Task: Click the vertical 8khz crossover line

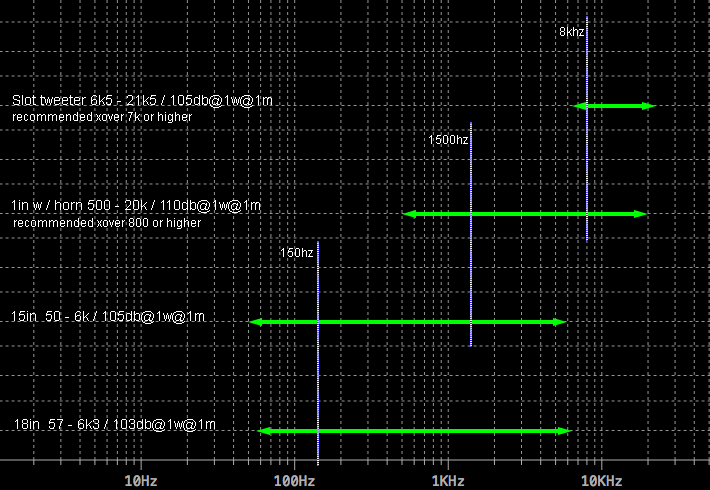Action: [x=587, y=129]
